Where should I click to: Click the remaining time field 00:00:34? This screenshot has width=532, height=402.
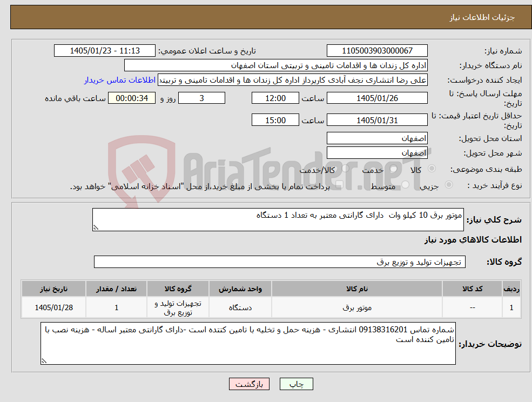click(x=132, y=98)
